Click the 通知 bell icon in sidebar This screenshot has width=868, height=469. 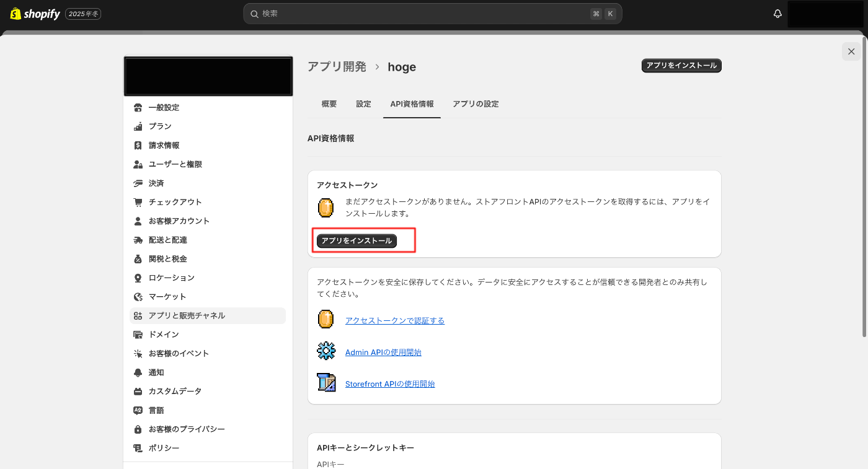(138, 372)
